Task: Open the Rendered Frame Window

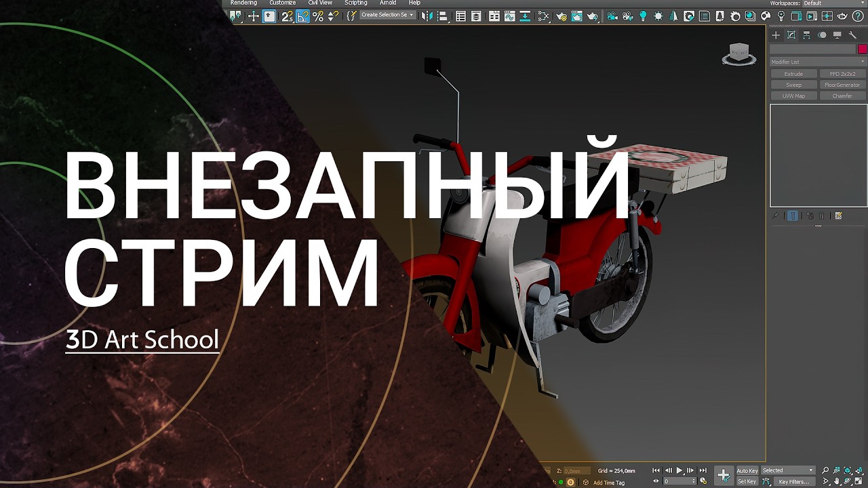Action: [x=577, y=16]
